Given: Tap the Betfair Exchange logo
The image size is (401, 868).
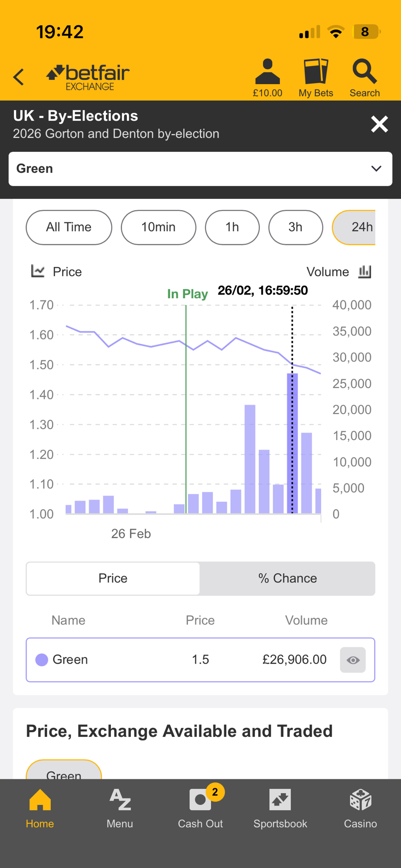Looking at the screenshot, I should [x=88, y=77].
